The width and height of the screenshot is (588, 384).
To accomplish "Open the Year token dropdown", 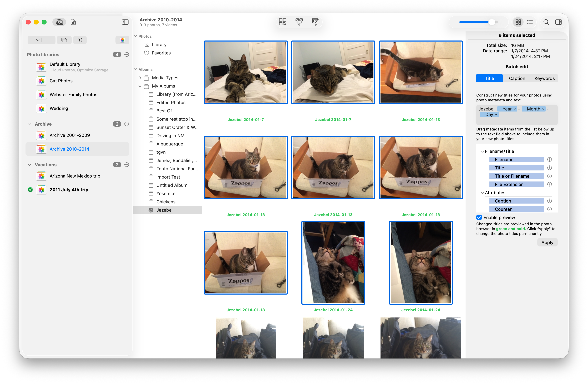I will click(515, 109).
